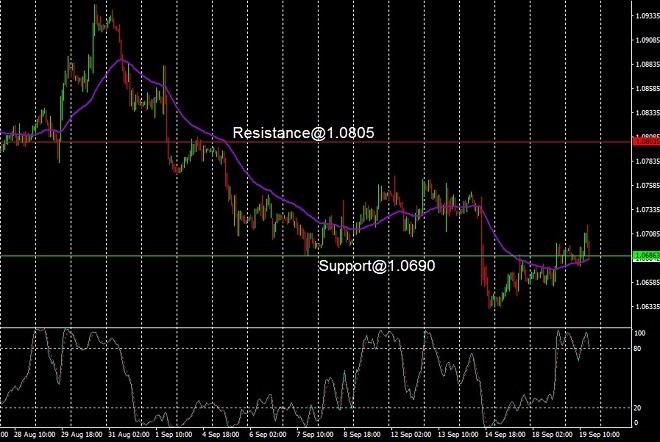This screenshot has height=442, width=660.
Task: Click the 1.08335 price axis label
Action: click(647, 113)
